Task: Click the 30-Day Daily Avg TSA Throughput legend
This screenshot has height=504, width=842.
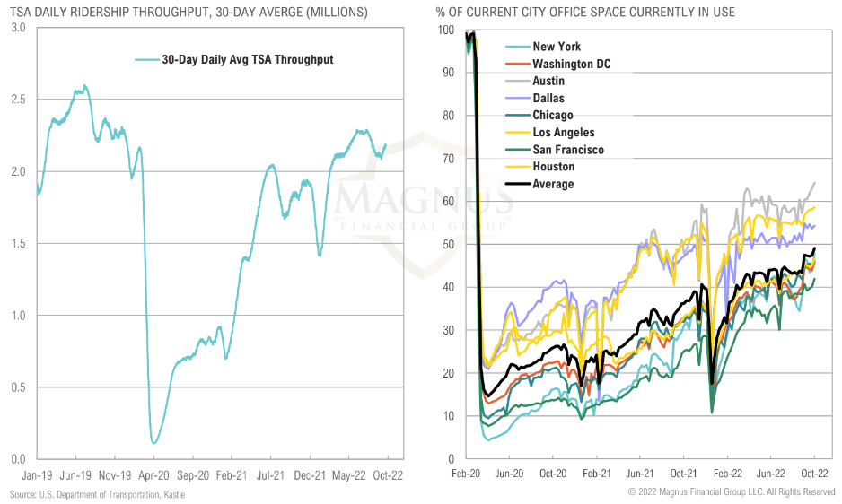Action: click(x=234, y=59)
